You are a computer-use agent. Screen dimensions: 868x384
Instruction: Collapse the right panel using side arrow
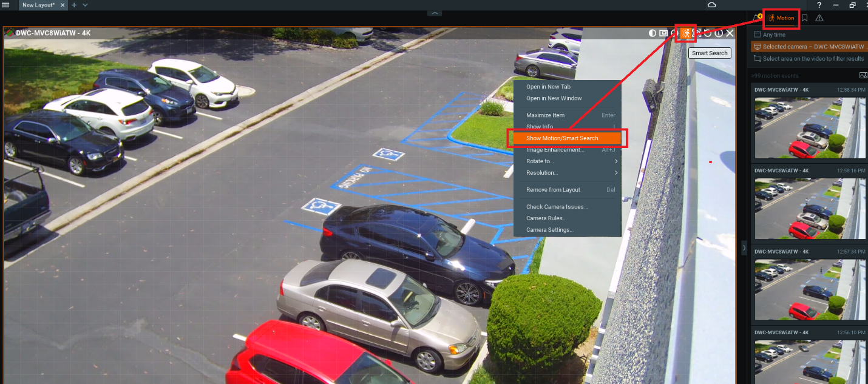pos(744,248)
